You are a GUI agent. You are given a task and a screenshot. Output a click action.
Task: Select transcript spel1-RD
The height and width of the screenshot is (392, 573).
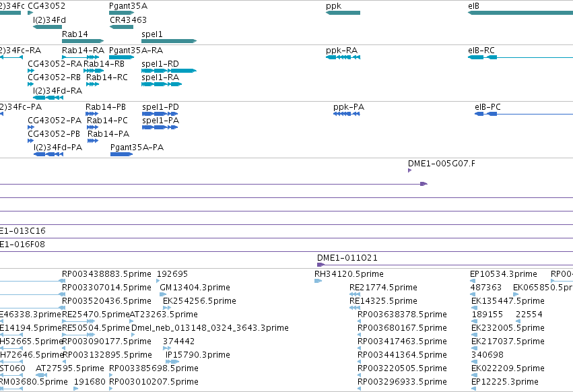coord(169,71)
